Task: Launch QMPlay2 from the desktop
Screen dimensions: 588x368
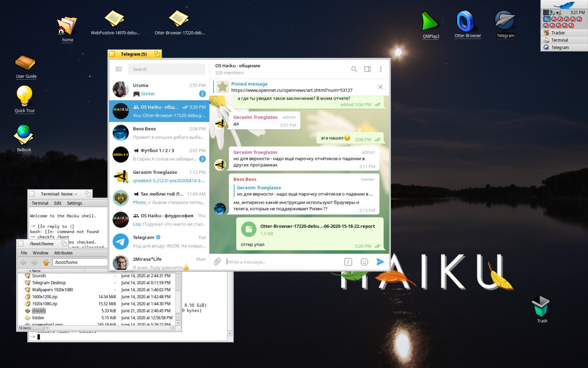Action: pyautogui.click(x=430, y=22)
